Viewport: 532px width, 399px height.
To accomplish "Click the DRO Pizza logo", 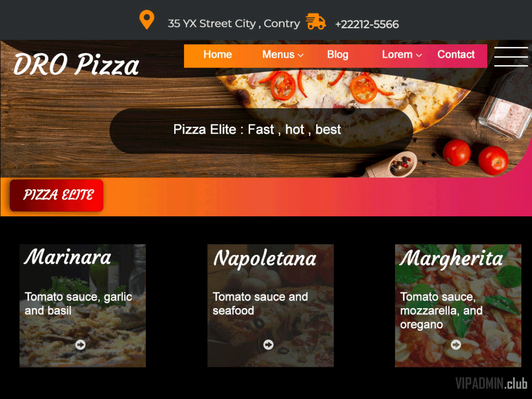I will click(x=76, y=64).
